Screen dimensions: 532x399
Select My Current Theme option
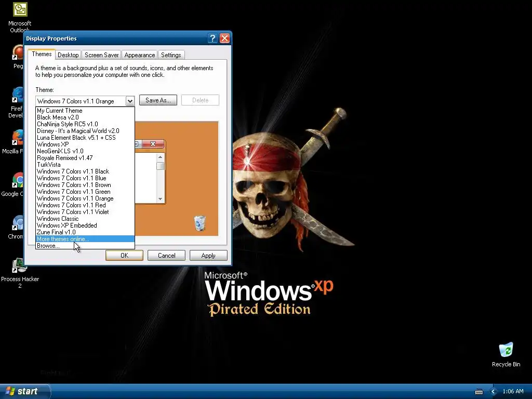pyautogui.click(x=85, y=111)
